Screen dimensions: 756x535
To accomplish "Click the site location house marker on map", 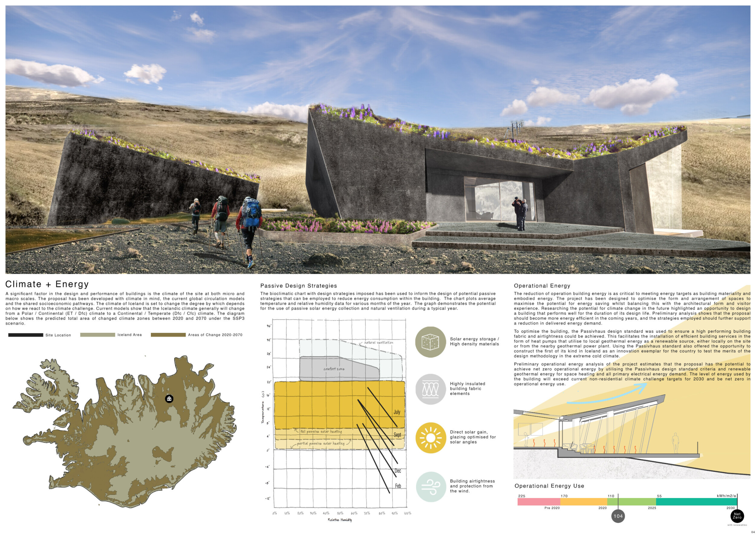I will 169,399.
